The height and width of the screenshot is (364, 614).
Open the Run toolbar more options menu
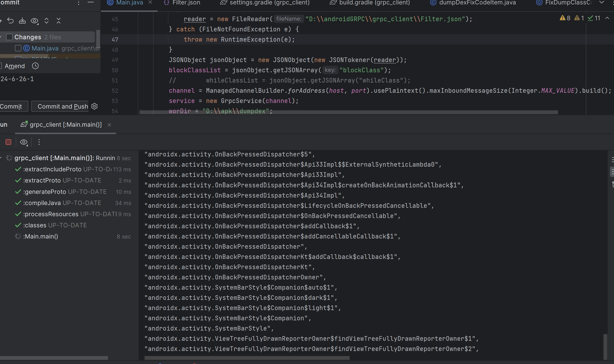39,142
